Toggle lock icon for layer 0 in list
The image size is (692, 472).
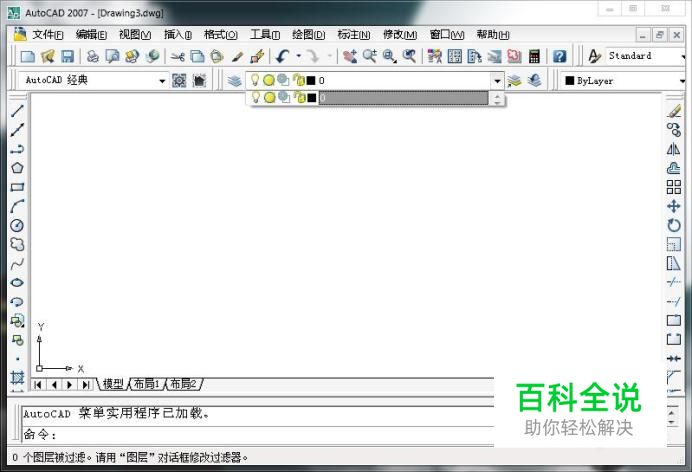300,97
